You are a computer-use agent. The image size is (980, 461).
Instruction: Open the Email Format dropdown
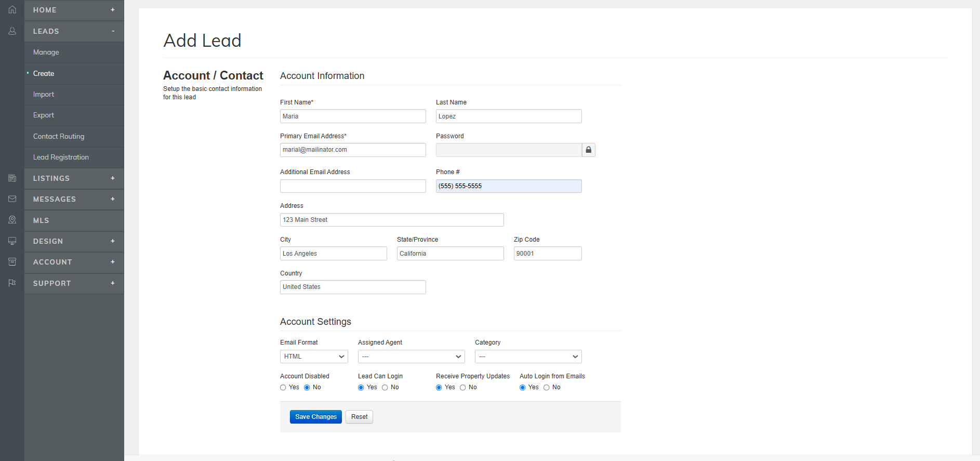[314, 357]
